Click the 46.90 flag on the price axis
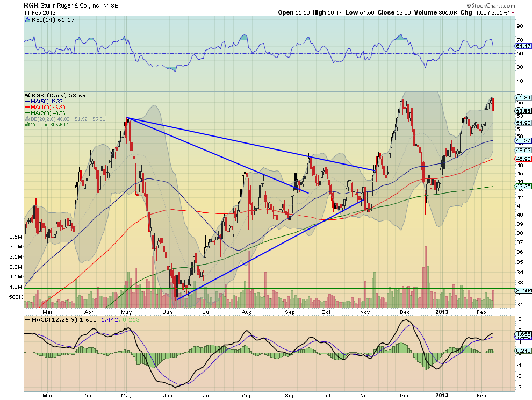Viewport: 532px width, 400px height. [x=523, y=159]
